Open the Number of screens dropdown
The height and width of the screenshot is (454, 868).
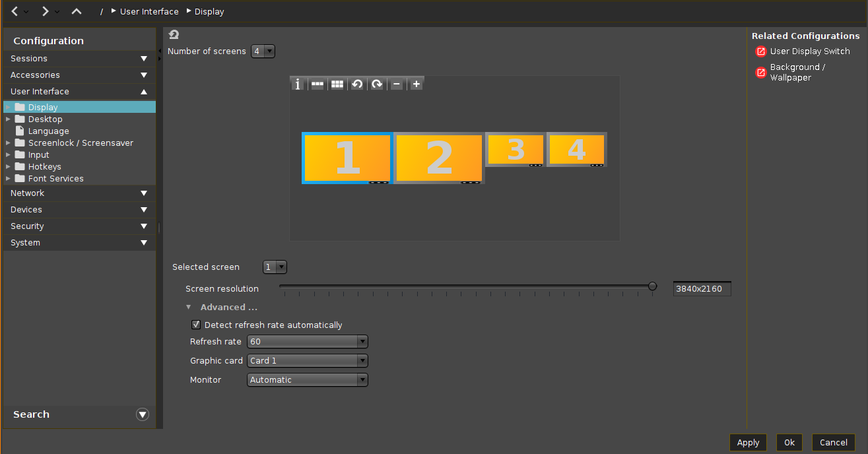[x=263, y=51]
